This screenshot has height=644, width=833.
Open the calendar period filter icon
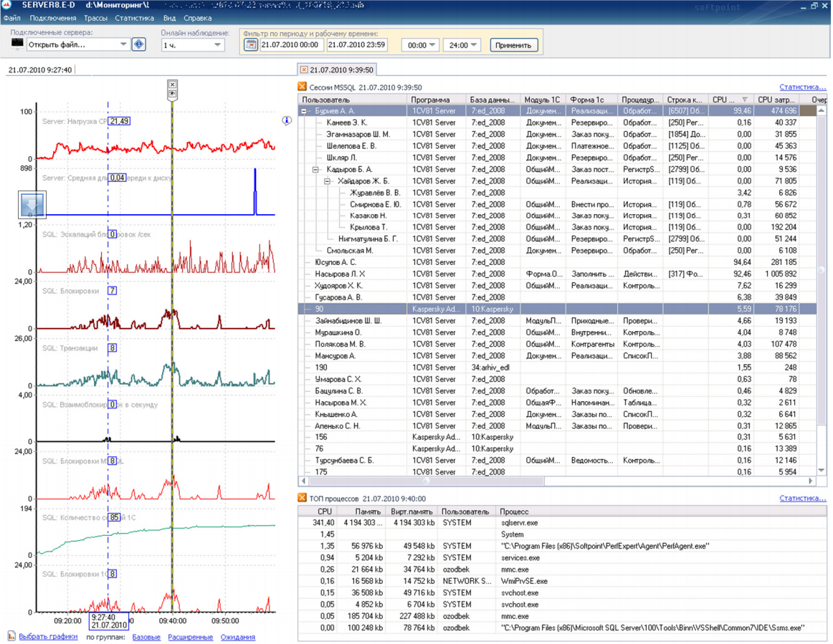tap(251, 45)
